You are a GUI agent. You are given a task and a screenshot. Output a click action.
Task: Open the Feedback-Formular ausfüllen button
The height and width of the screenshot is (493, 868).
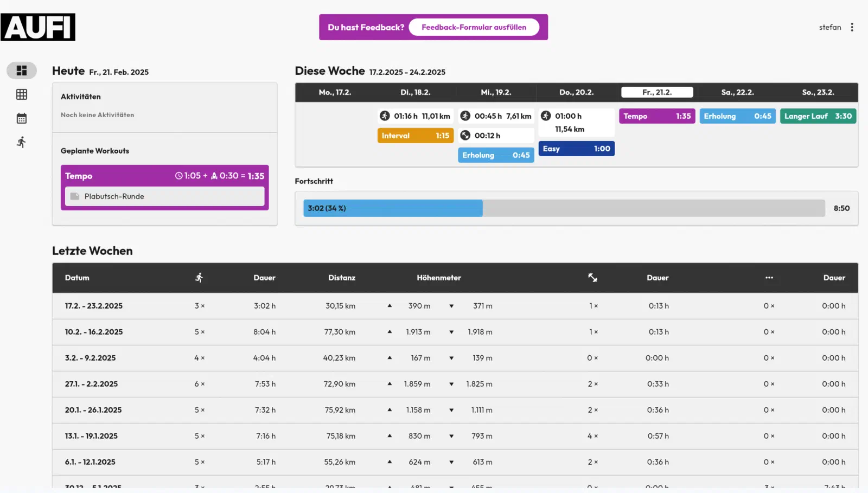click(474, 27)
